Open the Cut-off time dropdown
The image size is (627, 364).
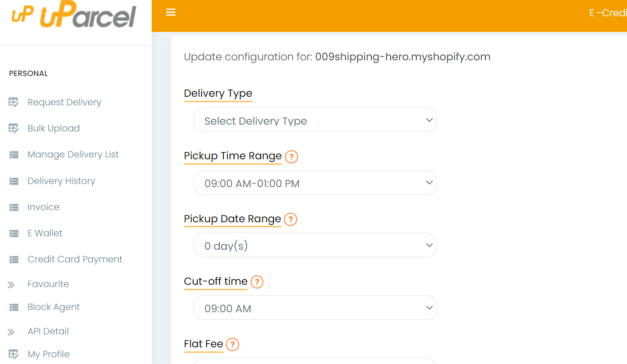coord(315,307)
